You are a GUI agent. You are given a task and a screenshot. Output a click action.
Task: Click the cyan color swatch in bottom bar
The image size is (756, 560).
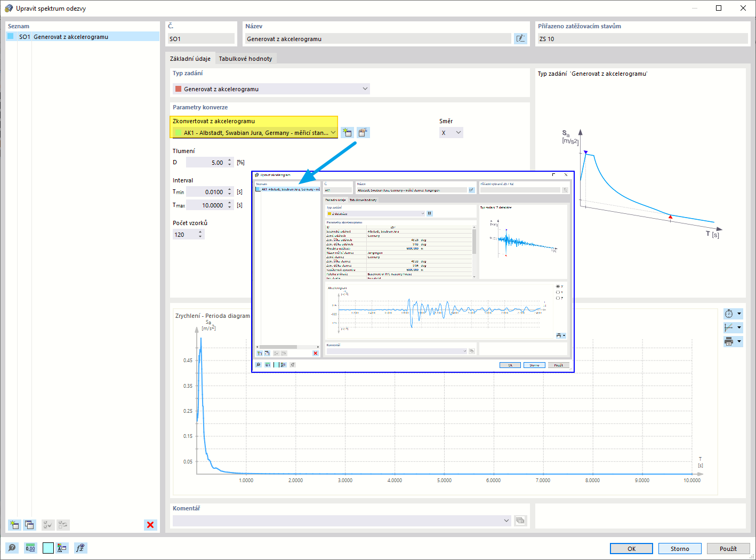48,548
